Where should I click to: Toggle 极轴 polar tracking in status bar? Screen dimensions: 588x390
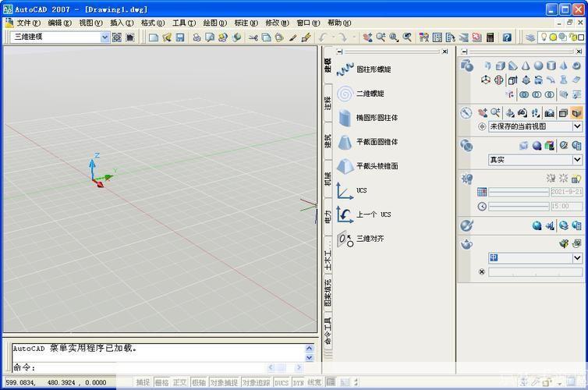199,382
